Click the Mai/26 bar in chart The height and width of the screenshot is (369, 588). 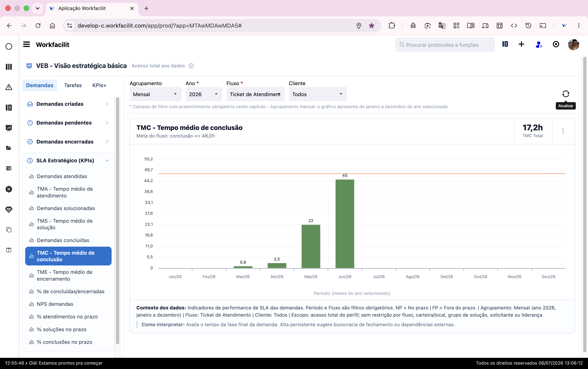[311, 246]
